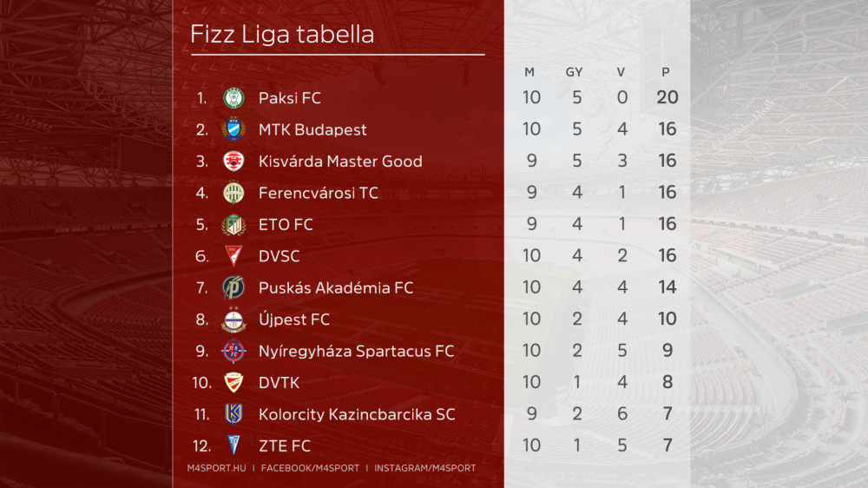Click the MTK Budapest club crest
The width and height of the screenshot is (868, 488).
[x=233, y=129]
